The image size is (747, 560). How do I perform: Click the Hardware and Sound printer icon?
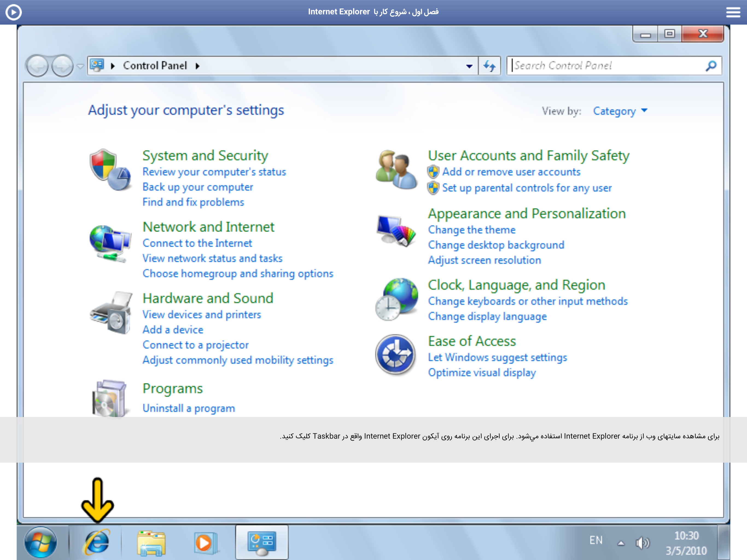pyautogui.click(x=111, y=313)
